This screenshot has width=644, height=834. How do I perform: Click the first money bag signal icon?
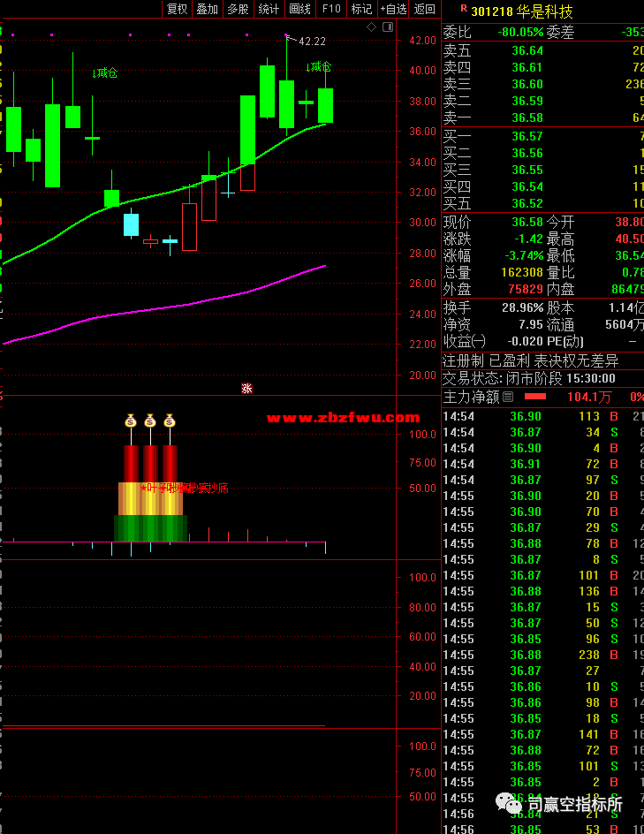point(131,421)
